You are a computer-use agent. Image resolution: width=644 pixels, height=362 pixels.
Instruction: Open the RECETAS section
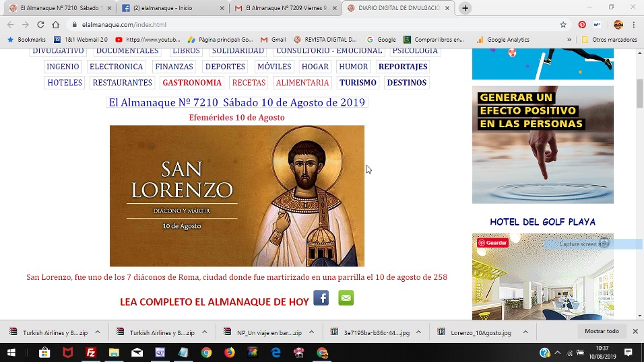pos(249,83)
